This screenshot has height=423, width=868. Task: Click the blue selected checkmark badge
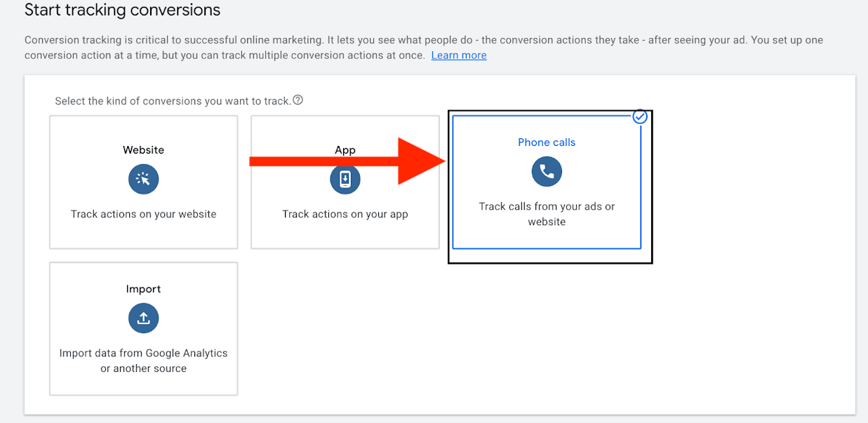pyautogui.click(x=639, y=117)
